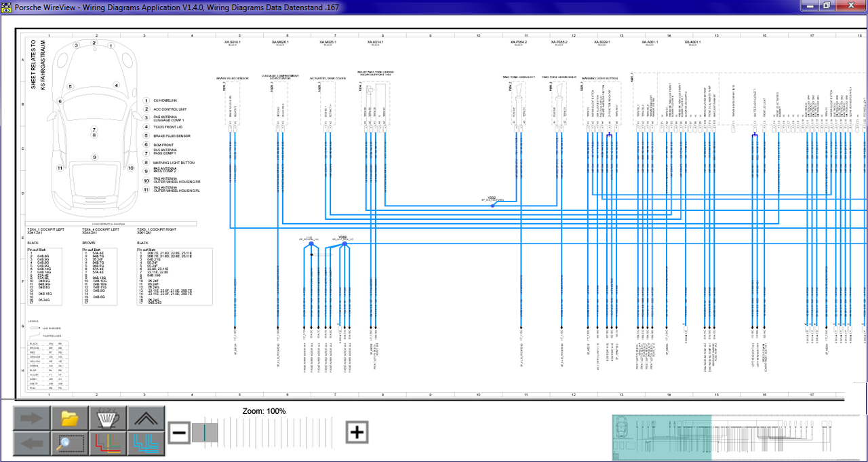Click the teal viewport highlight in minimap
868x462 pixels.
pos(662,438)
